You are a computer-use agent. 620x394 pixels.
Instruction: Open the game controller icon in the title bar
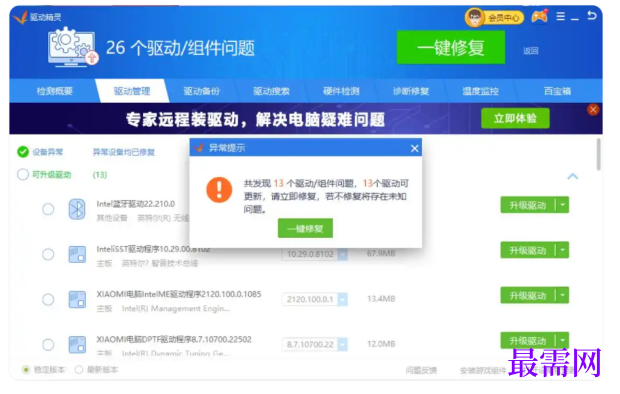(x=540, y=17)
